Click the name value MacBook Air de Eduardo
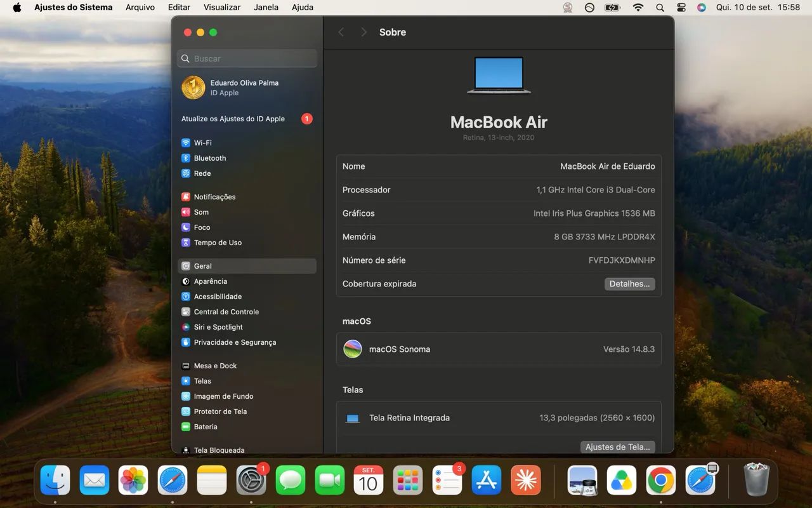 click(x=608, y=166)
